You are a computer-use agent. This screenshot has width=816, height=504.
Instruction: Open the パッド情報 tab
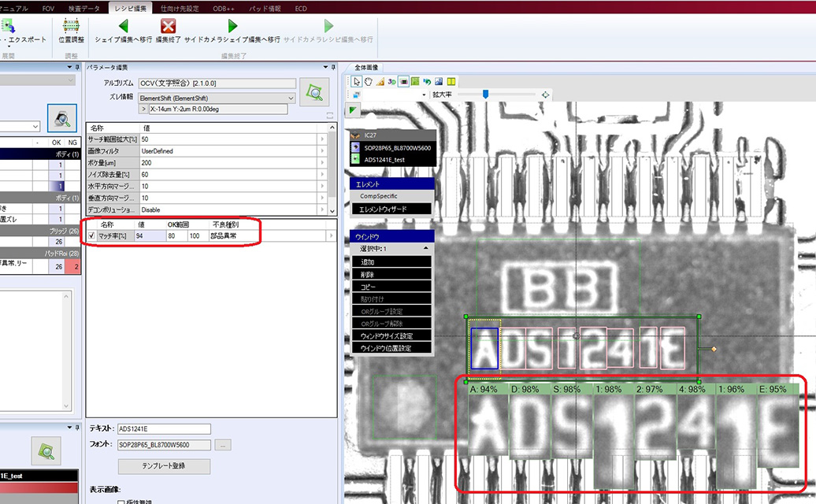point(265,9)
